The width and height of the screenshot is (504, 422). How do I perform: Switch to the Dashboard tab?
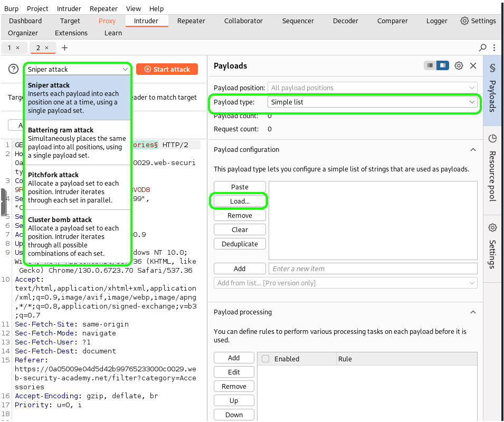[25, 21]
